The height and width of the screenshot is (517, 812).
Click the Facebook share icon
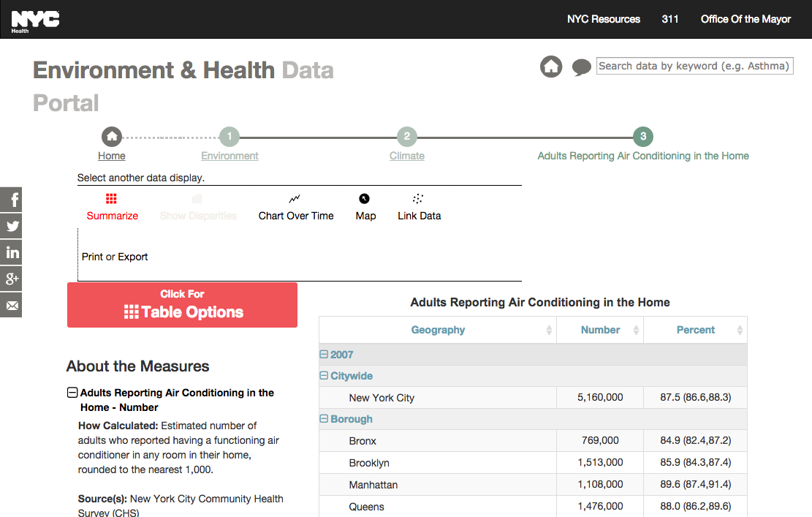coord(11,200)
